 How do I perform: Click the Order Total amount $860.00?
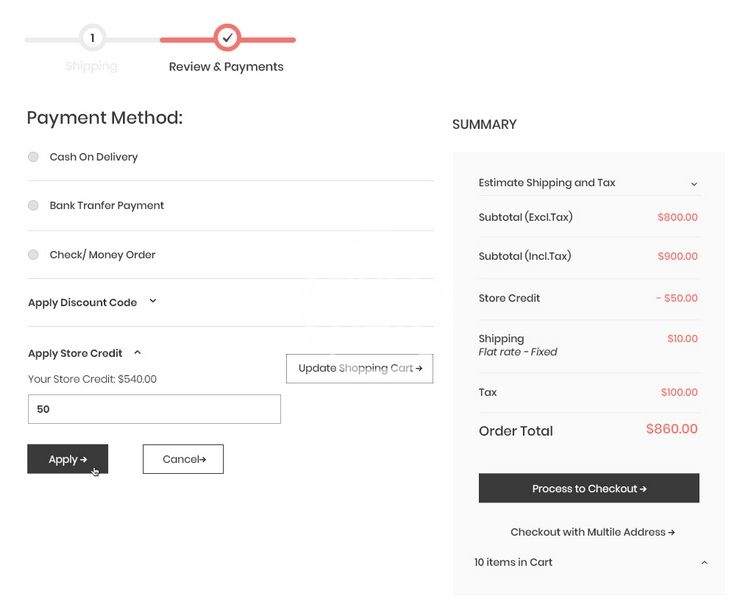(x=671, y=429)
